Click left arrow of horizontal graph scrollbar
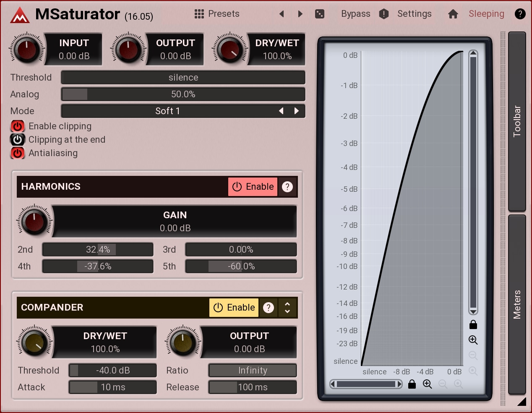The width and height of the screenshot is (532, 413). pyautogui.click(x=333, y=384)
